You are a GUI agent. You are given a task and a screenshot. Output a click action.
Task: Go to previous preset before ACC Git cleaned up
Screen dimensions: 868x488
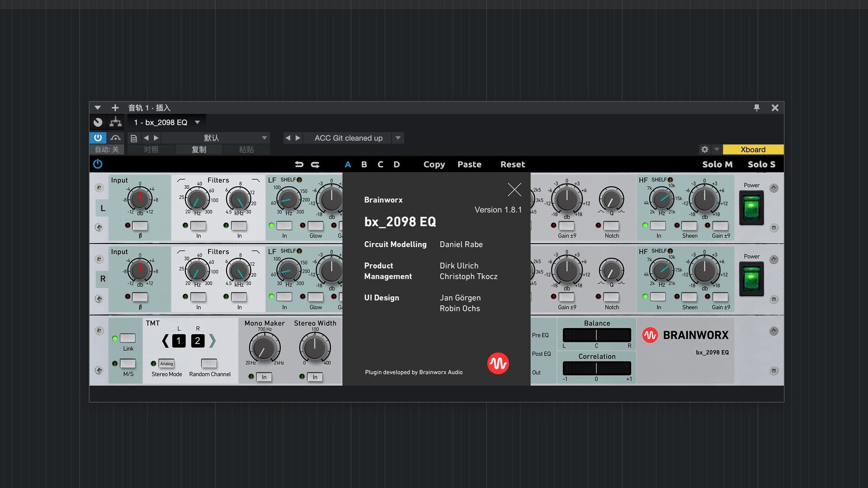288,138
